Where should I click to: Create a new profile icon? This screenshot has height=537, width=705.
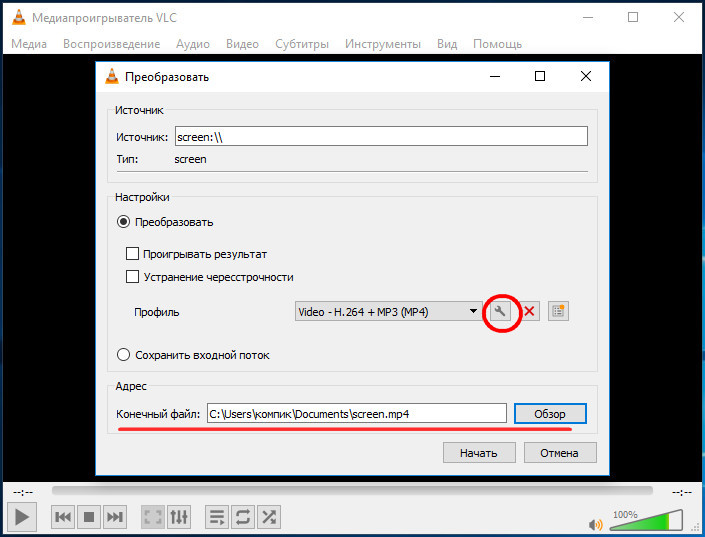[558, 311]
